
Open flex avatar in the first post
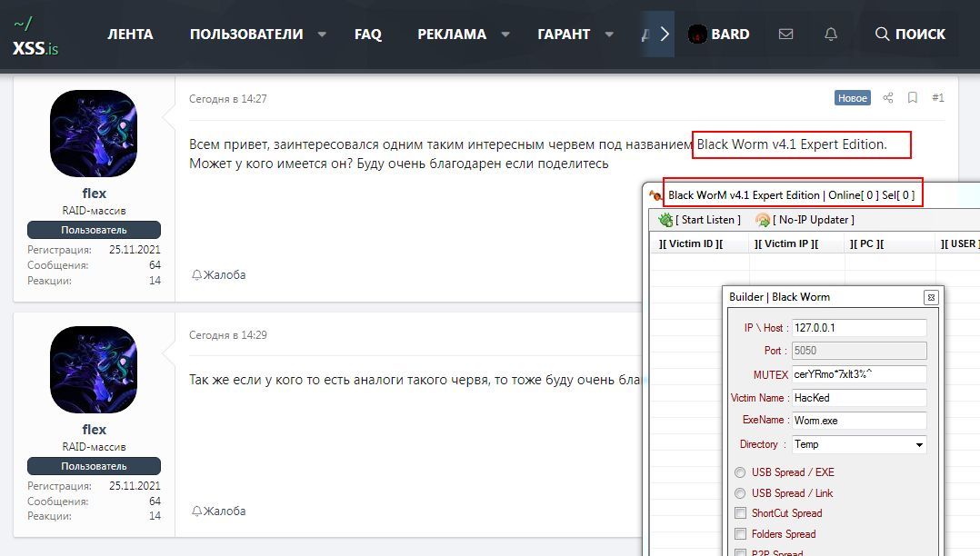tap(94, 133)
